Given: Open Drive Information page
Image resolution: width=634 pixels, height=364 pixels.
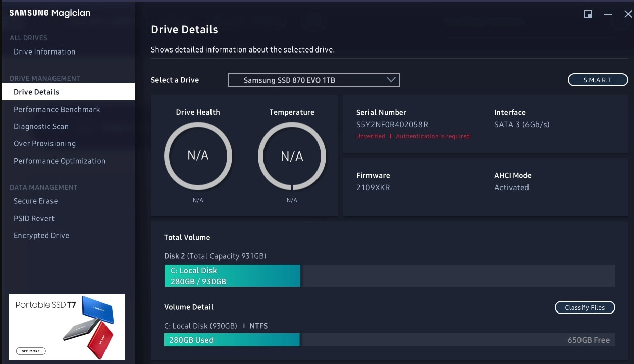Looking at the screenshot, I should [x=44, y=51].
